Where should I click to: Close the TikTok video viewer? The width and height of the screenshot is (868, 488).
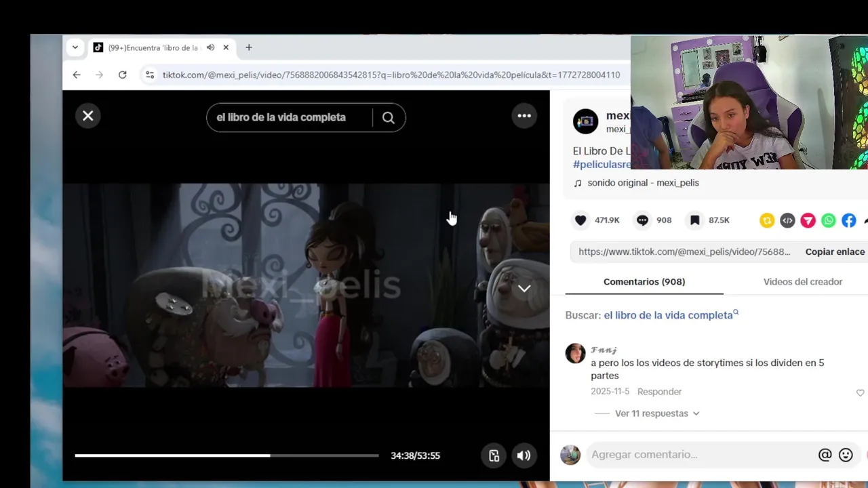pyautogui.click(x=88, y=116)
